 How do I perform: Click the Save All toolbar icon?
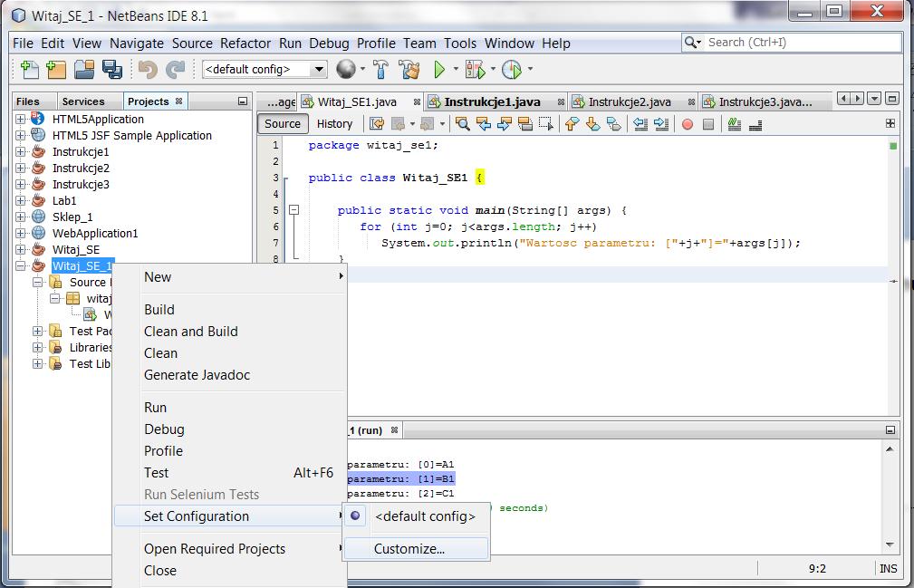pyautogui.click(x=112, y=70)
